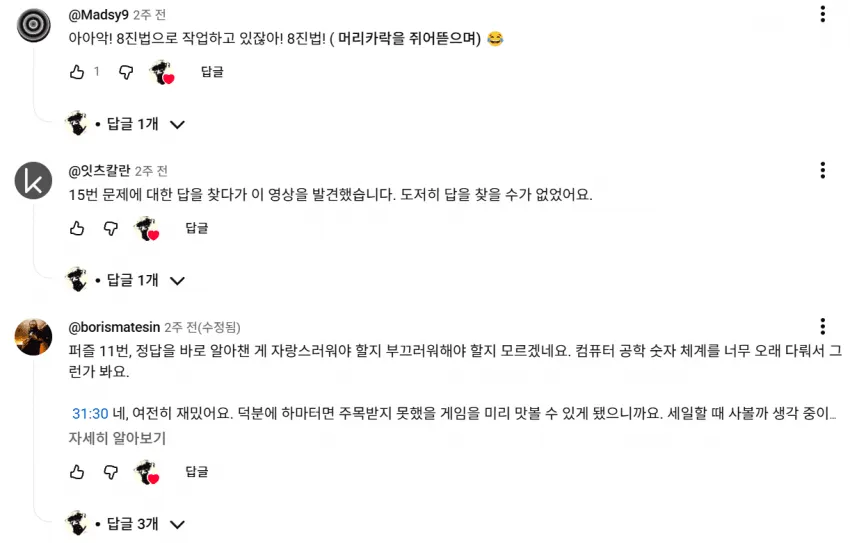Dislike the @borismatesin comment
This screenshot has width=850, height=543.
[111, 472]
